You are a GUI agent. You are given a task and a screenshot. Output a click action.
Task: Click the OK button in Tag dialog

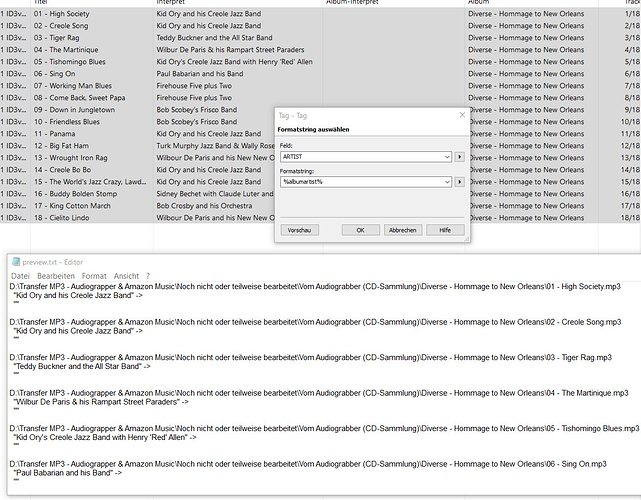pos(361,230)
